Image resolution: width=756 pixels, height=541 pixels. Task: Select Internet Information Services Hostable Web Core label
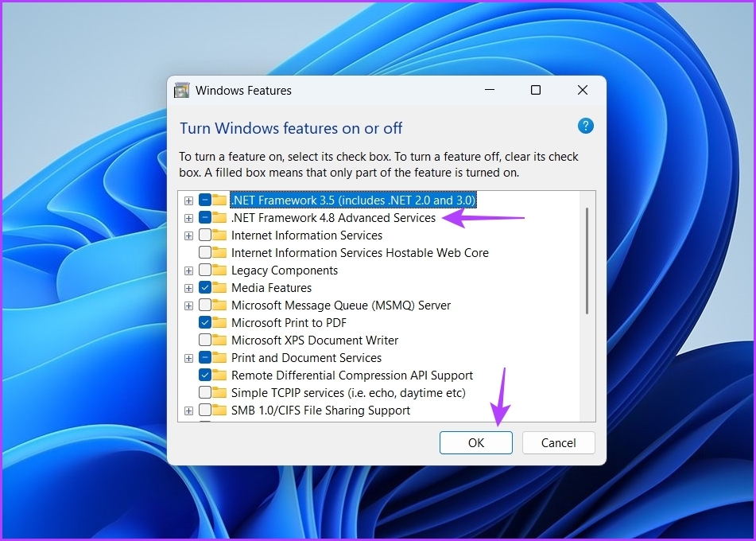pos(359,252)
